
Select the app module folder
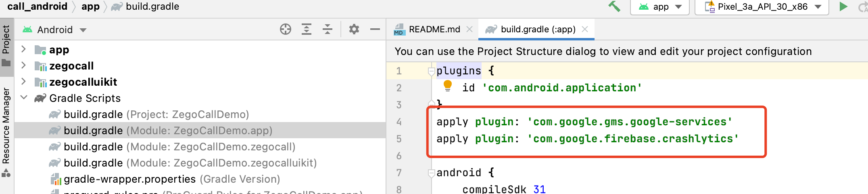pos(52,50)
